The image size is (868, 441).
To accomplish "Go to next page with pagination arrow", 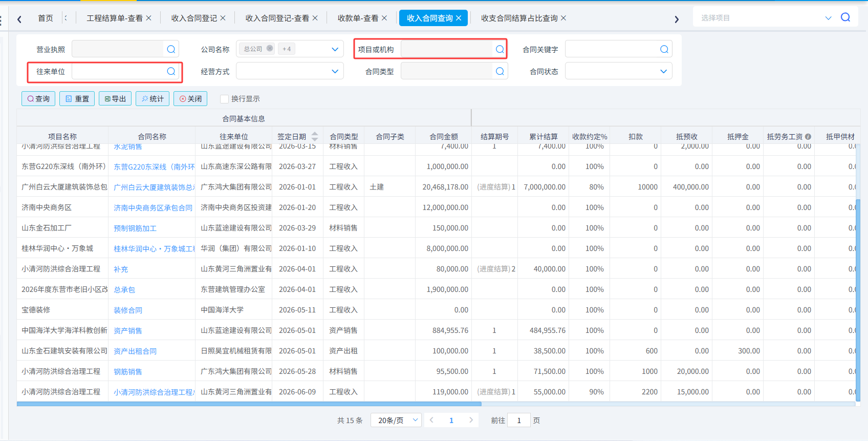I will (471, 421).
